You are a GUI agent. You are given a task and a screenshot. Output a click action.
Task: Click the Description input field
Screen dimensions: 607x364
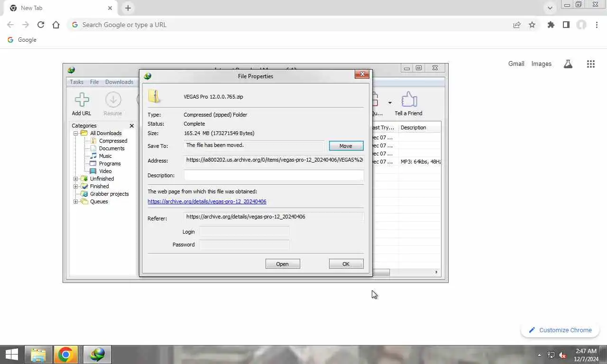point(274,175)
